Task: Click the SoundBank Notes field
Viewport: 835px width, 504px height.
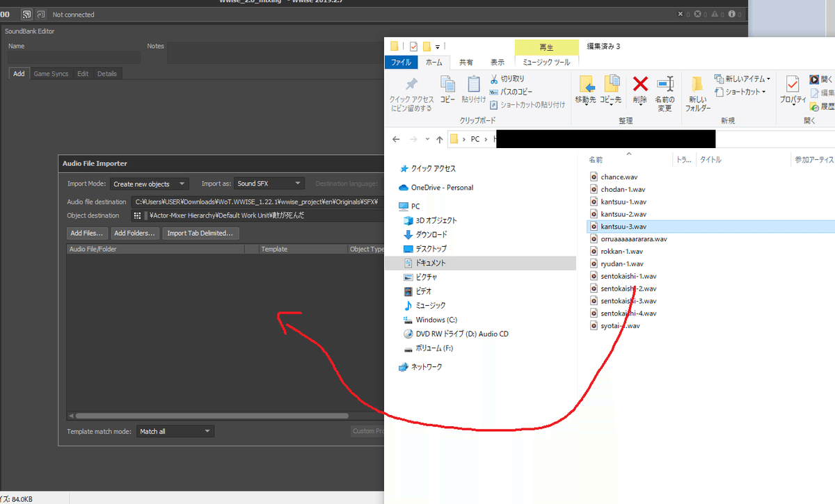Action: pos(275,53)
